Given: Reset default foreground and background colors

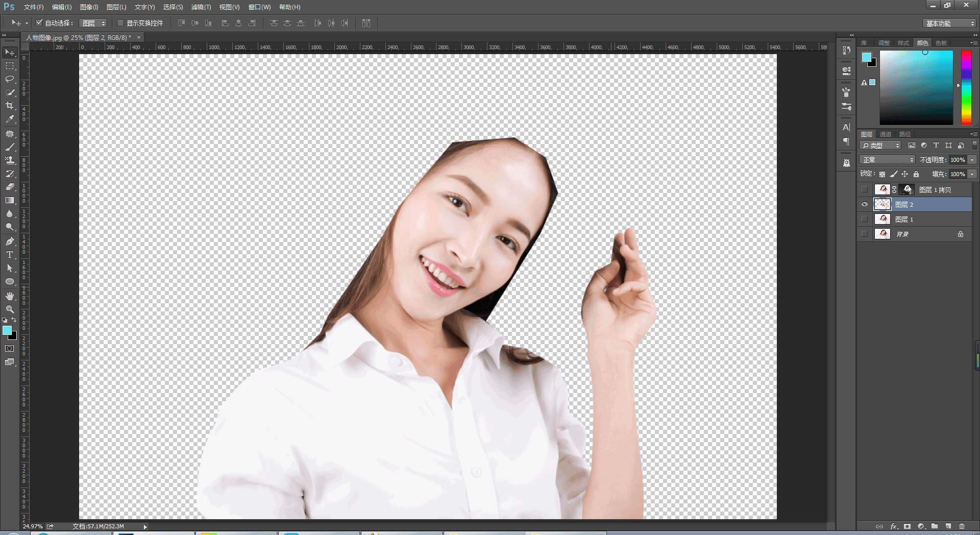Looking at the screenshot, I should pyautogui.click(x=5, y=320).
